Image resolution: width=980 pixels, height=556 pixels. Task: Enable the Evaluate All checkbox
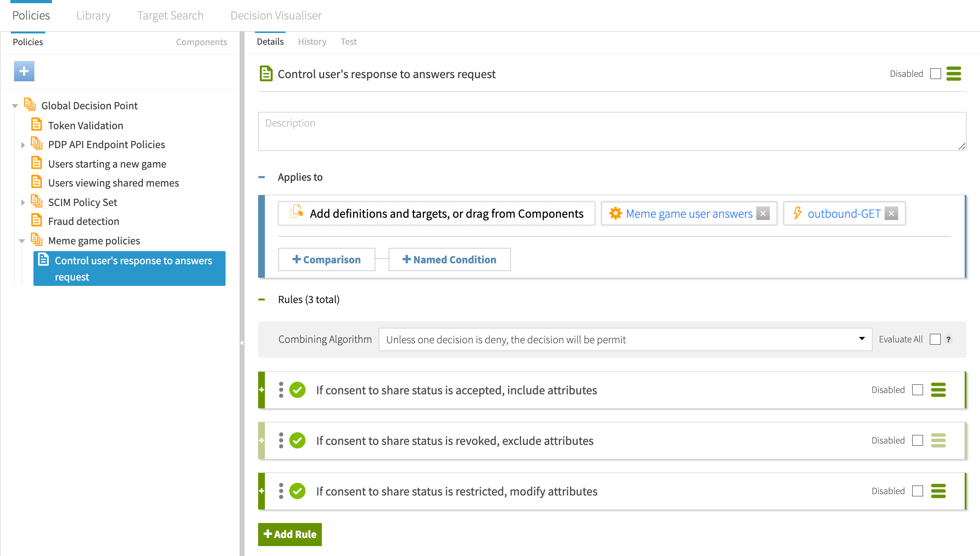pyautogui.click(x=935, y=339)
